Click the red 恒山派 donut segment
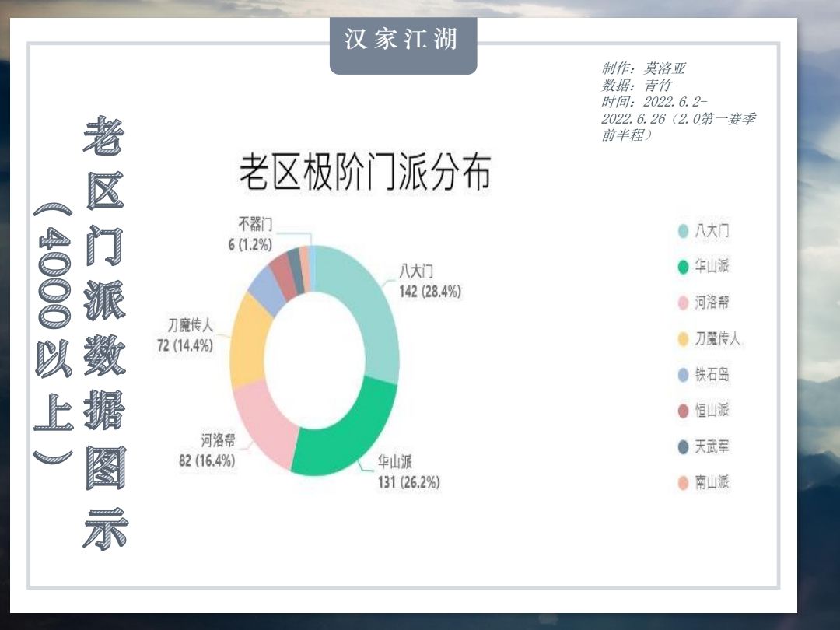Screen dimensions: 840x630 (284, 276)
